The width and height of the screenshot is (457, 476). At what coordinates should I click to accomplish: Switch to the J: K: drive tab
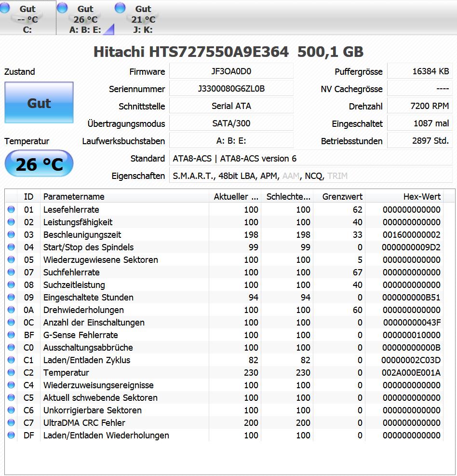[x=143, y=18]
